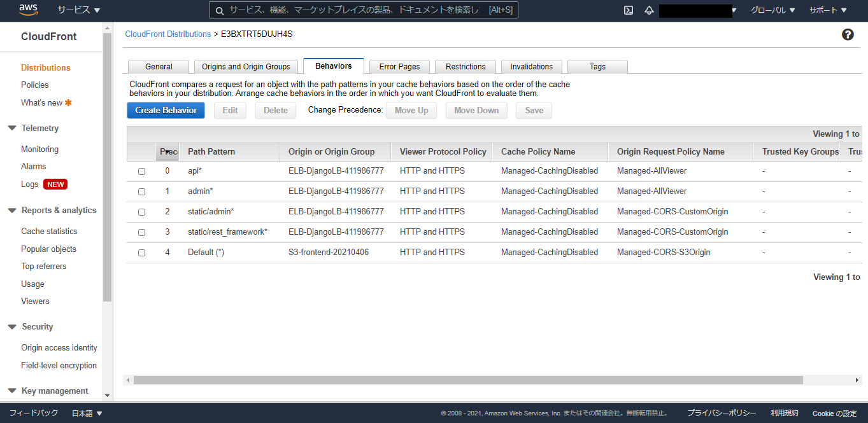
Task: Open Logs in the sidebar
Action: (x=30, y=184)
